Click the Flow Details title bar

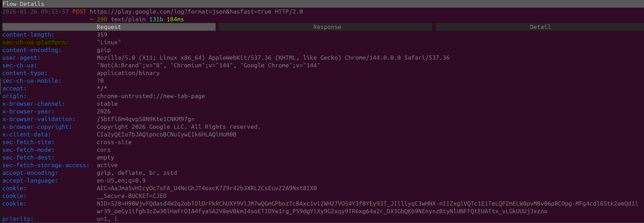point(23,4)
